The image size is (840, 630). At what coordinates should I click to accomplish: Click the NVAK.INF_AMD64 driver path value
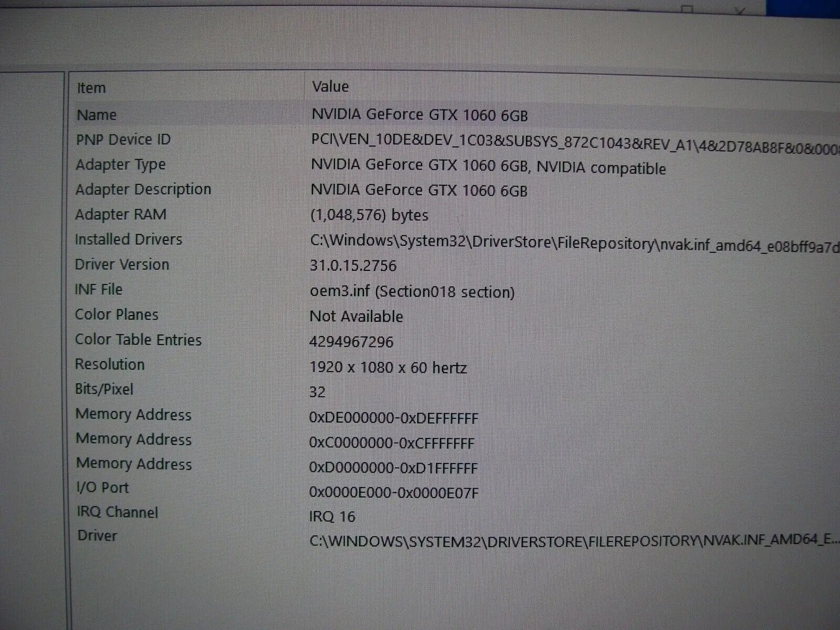click(574, 540)
